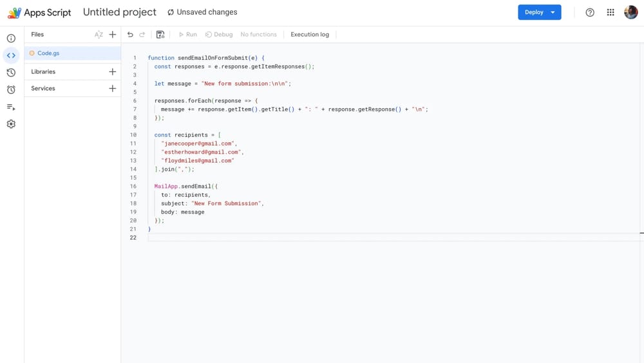Add a new file with plus icon
Viewport: 644px width, 363px height.
coord(113,35)
